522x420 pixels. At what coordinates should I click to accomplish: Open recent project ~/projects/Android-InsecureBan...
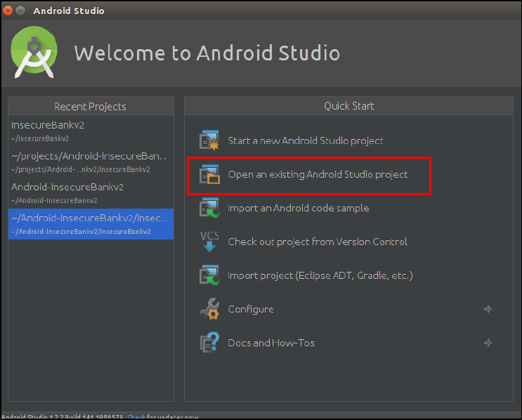pyautogui.click(x=91, y=162)
